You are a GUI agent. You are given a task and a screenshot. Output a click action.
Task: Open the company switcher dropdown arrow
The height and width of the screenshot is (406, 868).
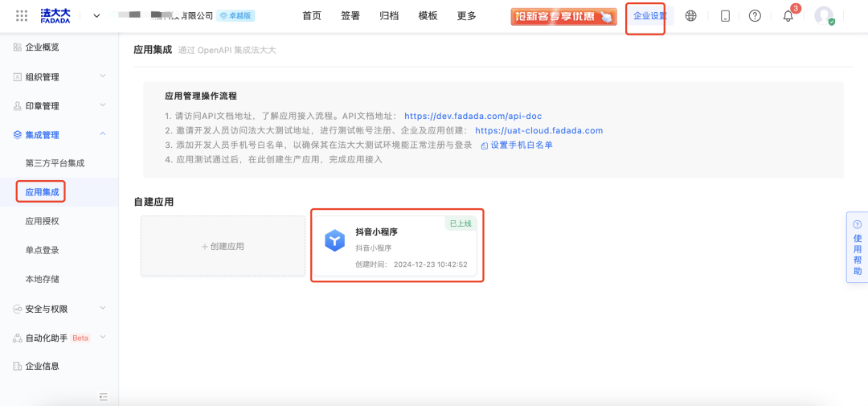pyautogui.click(x=96, y=16)
